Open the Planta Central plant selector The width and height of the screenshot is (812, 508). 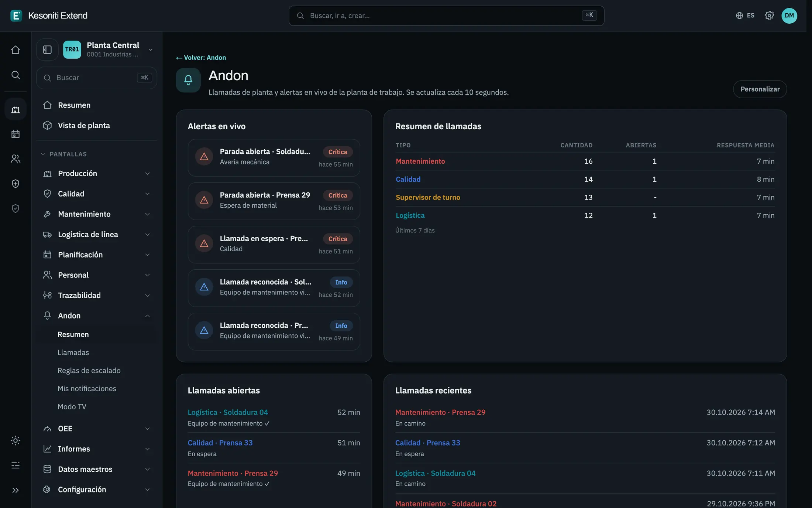[109, 50]
